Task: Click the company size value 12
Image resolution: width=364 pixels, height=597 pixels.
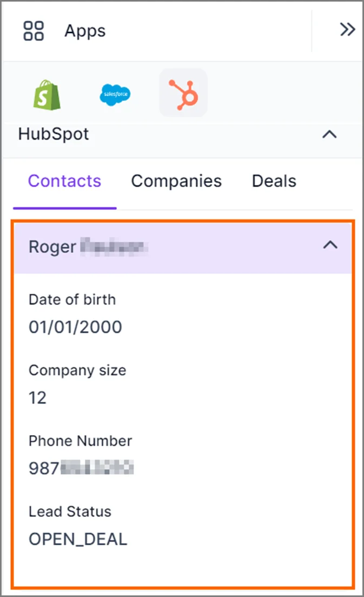Action: click(37, 398)
